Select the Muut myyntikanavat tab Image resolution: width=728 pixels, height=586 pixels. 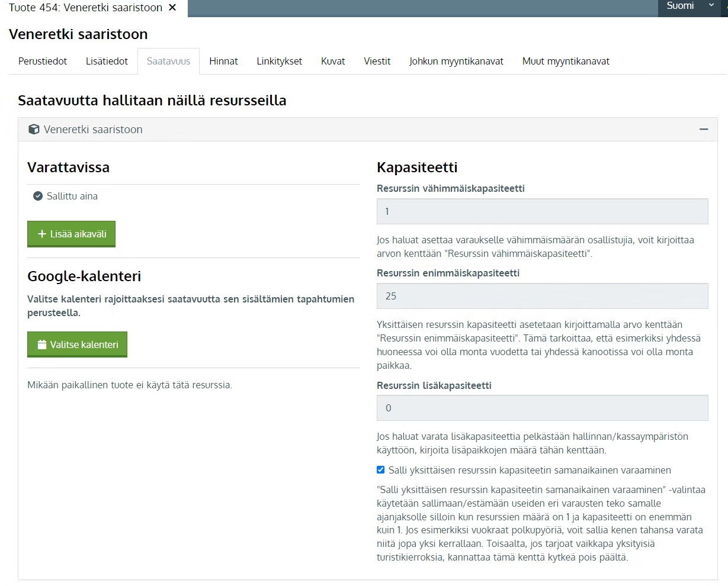click(x=566, y=61)
